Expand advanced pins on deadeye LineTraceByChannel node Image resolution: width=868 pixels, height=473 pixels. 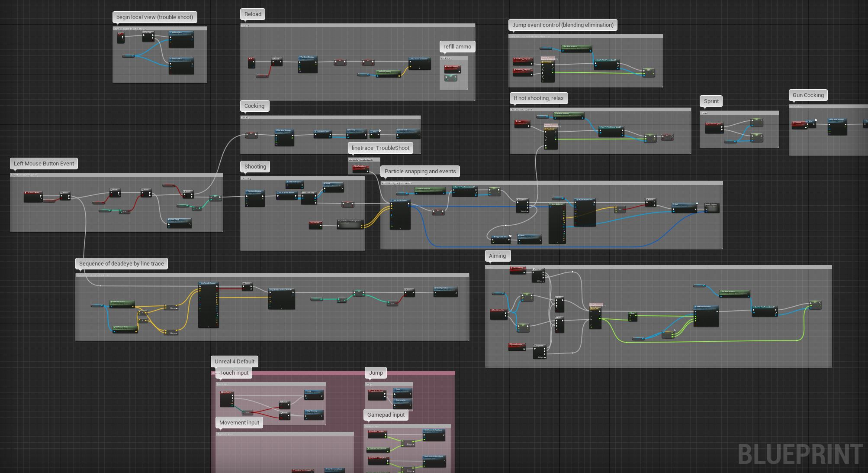[x=209, y=326]
